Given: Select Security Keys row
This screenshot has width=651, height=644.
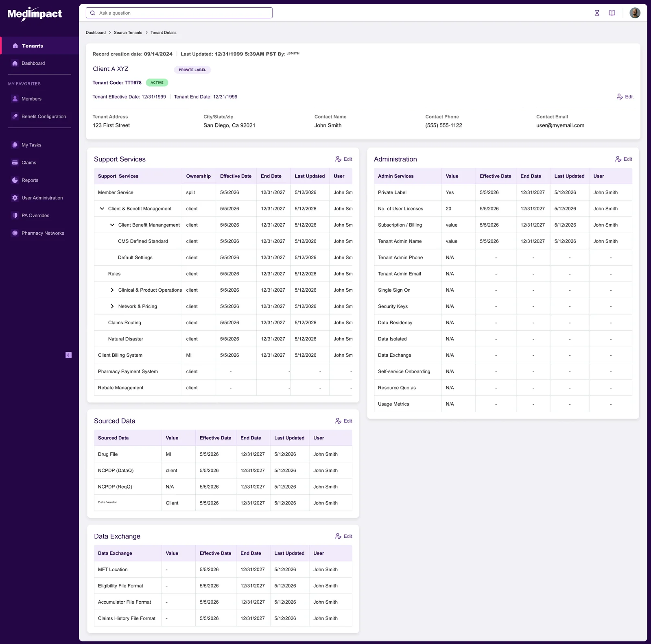Looking at the screenshot, I should point(503,306).
